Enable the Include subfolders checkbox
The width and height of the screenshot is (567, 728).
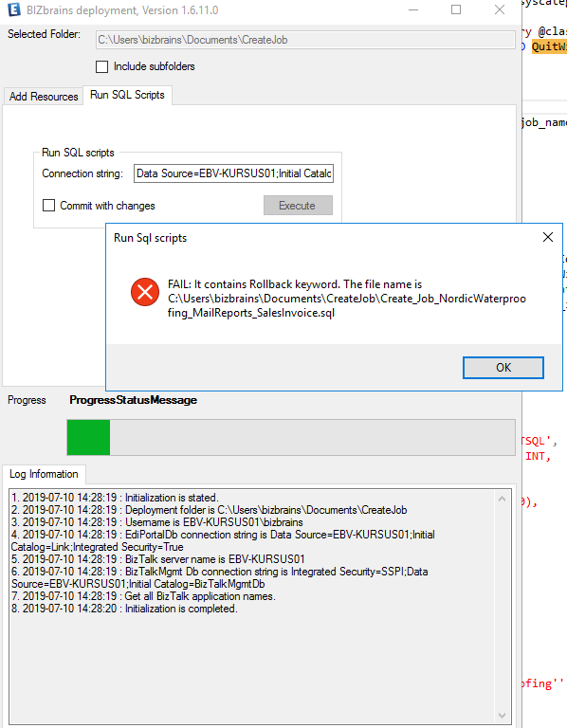point(101,67)
